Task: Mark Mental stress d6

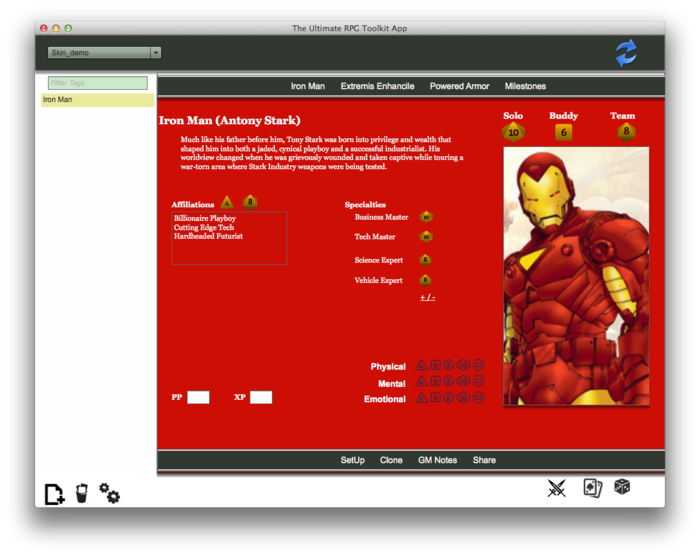Action: (436, 381)
